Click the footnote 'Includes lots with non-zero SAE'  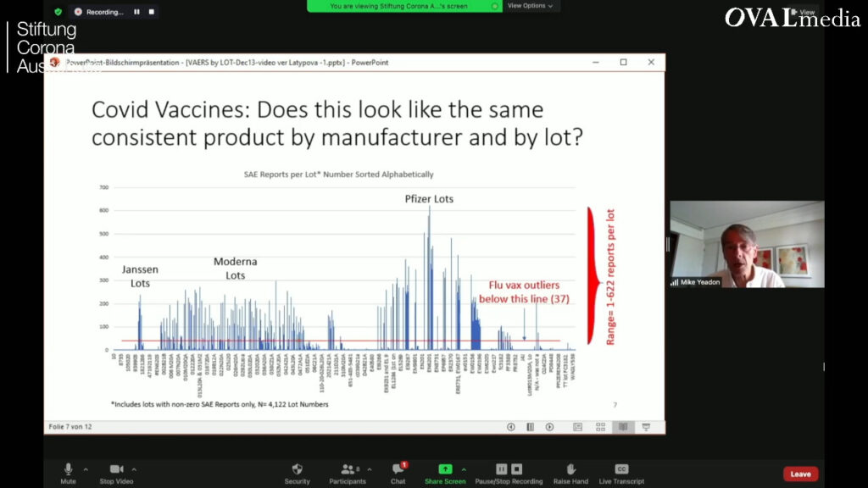220,404
